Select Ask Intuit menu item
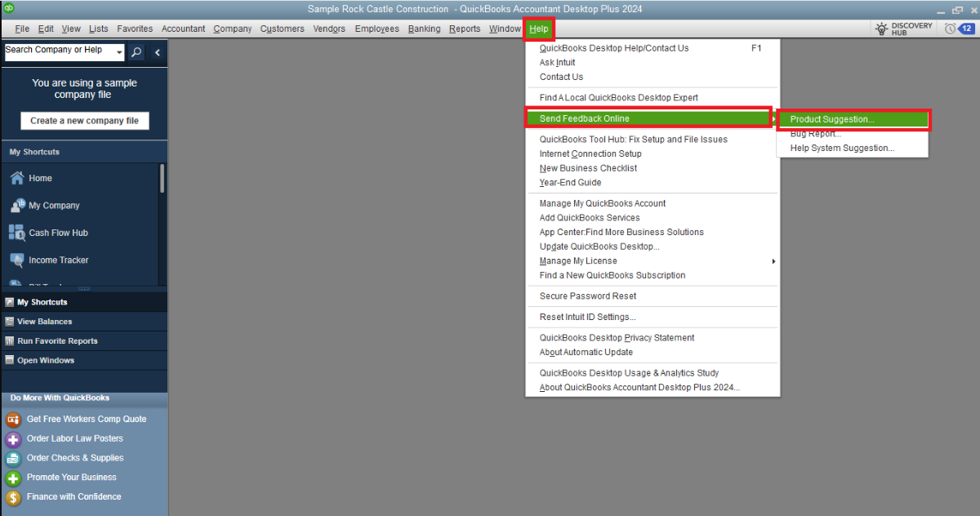The width and height of the screenshot is (980, 516). tap(653, 63)
